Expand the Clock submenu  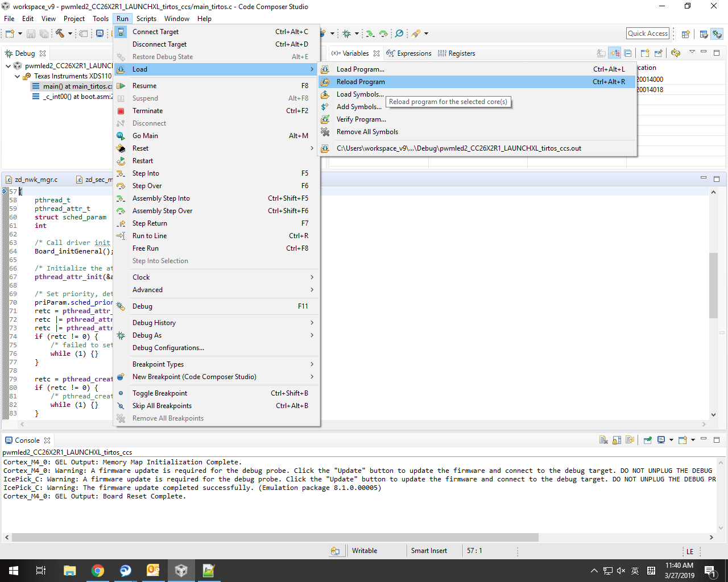pos(217,277)
